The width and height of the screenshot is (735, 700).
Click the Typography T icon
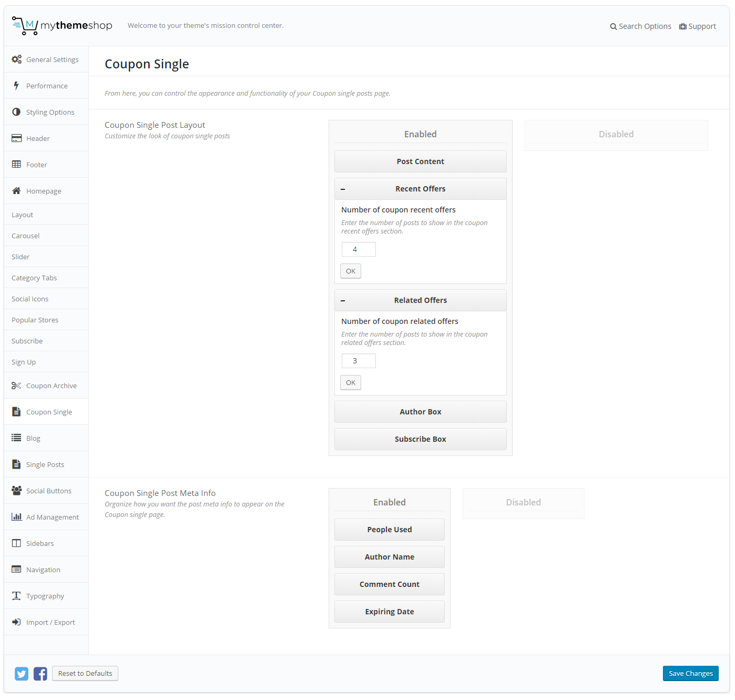tap(16, 596)
